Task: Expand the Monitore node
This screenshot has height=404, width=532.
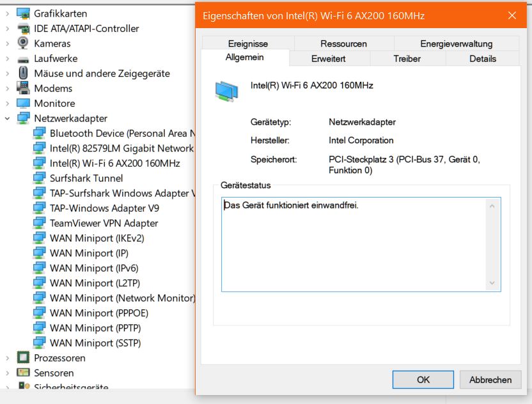Action: [8, 103]
